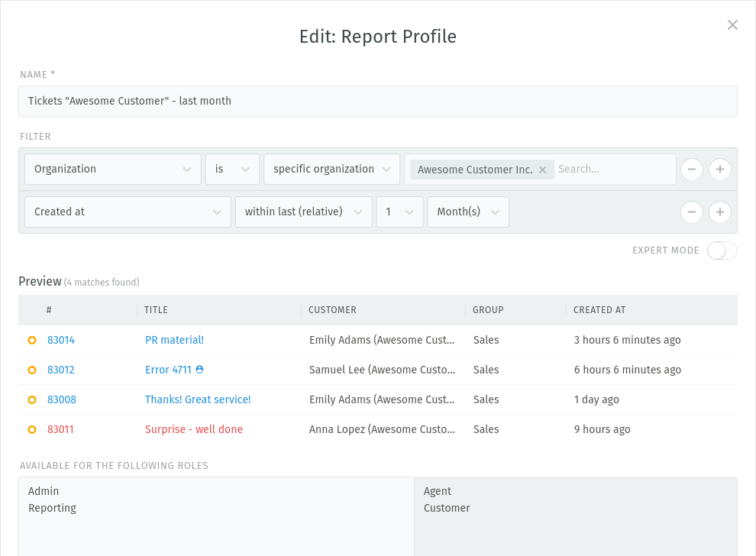Toggle Expert Mode switch
Image resolution: width=756 pixels, height=556 pixels.
point(722,251)
